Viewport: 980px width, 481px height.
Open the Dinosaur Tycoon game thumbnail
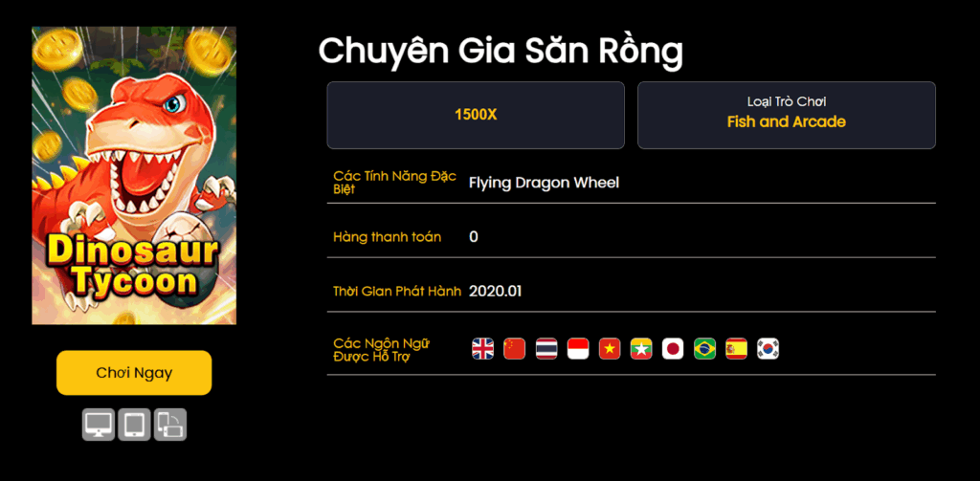pyautogui.click(x=134, y=176)
